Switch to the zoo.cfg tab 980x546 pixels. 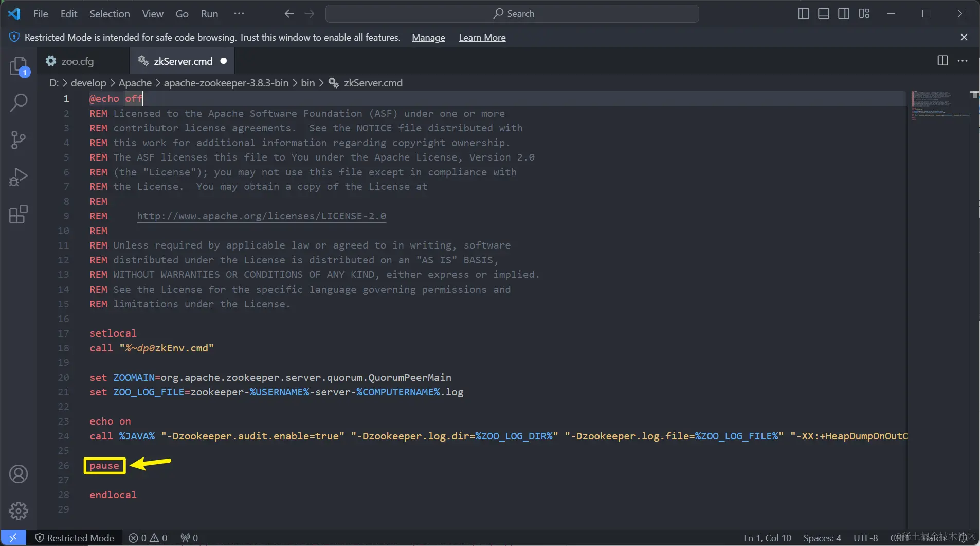pos(83,61)
